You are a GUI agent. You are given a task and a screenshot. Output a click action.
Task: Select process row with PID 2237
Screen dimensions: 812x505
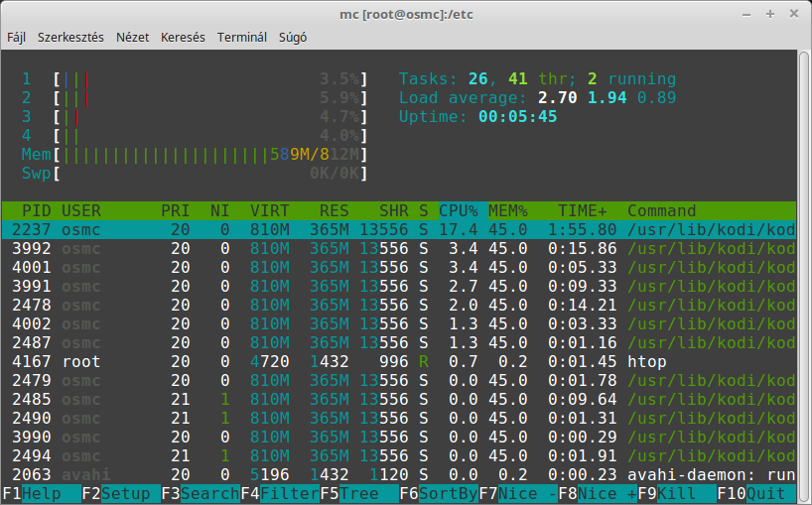(399, 230)
